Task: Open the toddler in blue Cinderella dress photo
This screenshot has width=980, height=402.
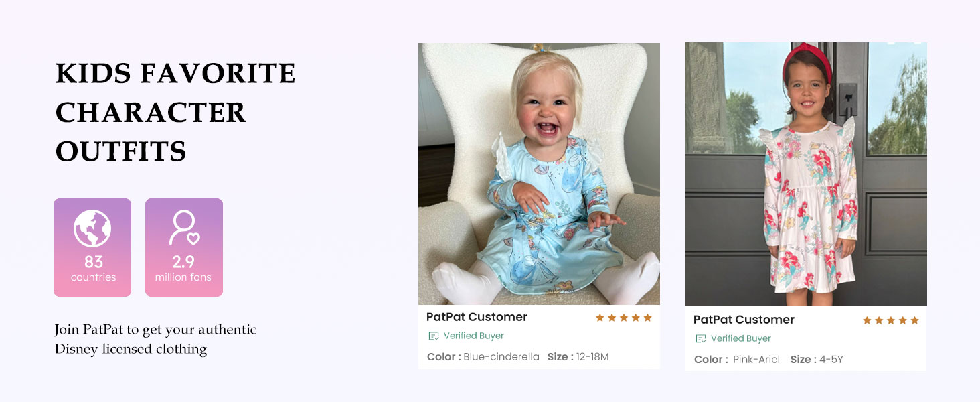Action: pyautogui.click(x=539, y=174)
